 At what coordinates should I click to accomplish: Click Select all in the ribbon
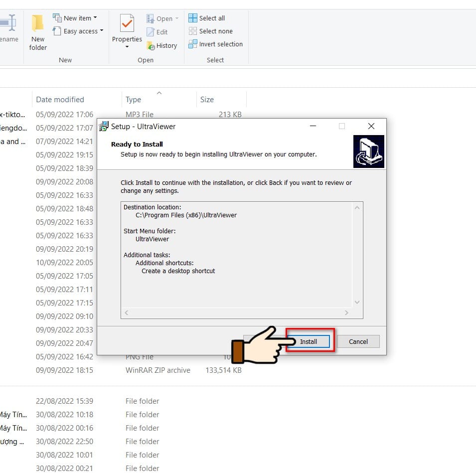207,18
